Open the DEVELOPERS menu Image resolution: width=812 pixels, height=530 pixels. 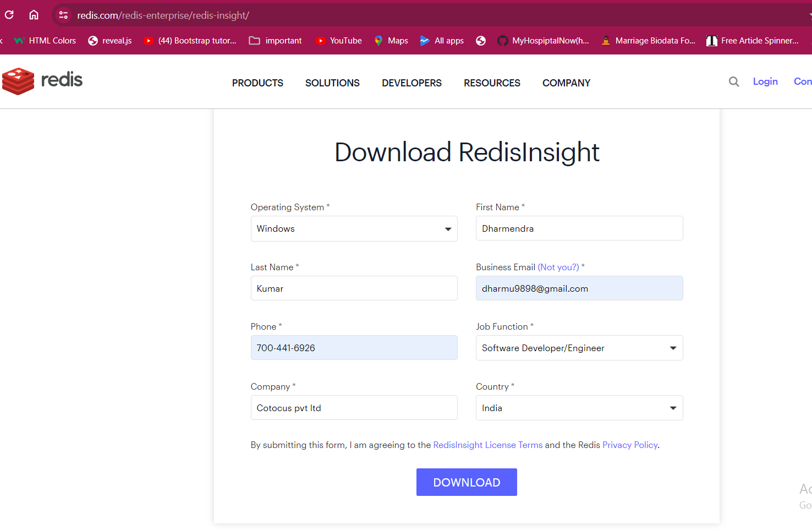[412, 83]
